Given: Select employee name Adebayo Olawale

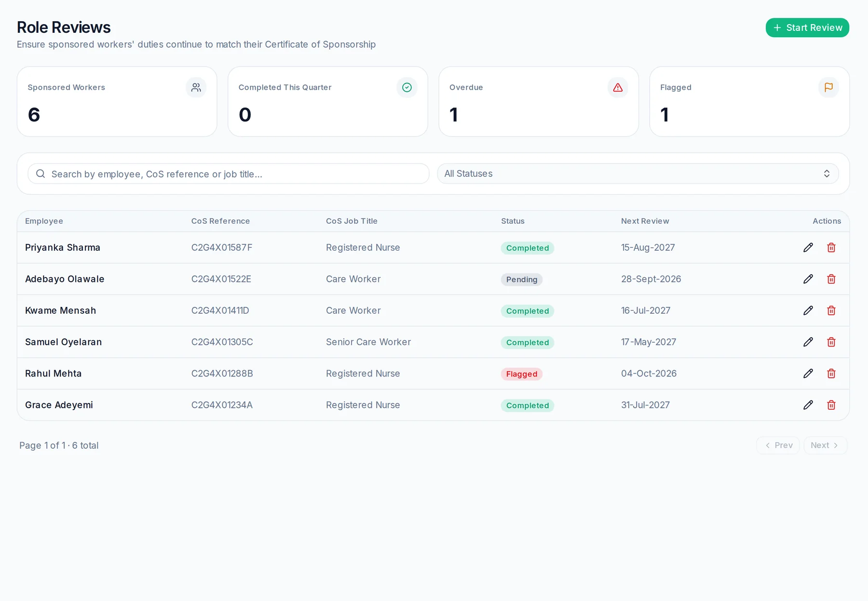Looking at the screenshot, I should [65, 279].
